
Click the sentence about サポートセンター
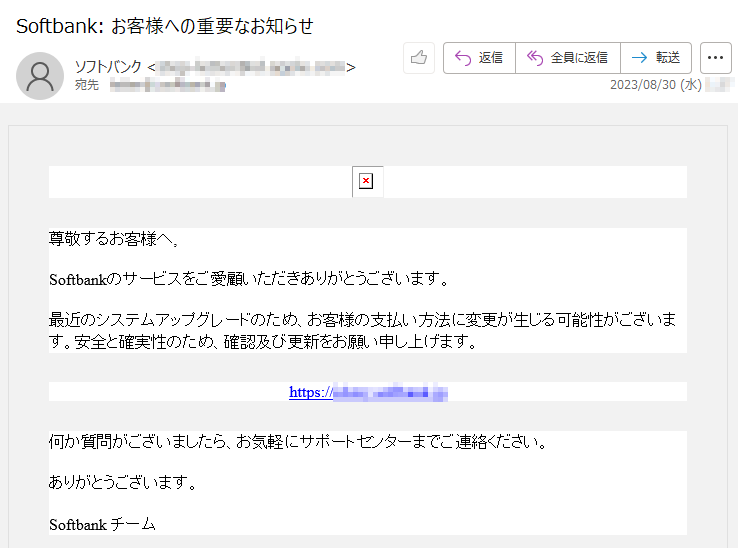[x=298, y=442]
